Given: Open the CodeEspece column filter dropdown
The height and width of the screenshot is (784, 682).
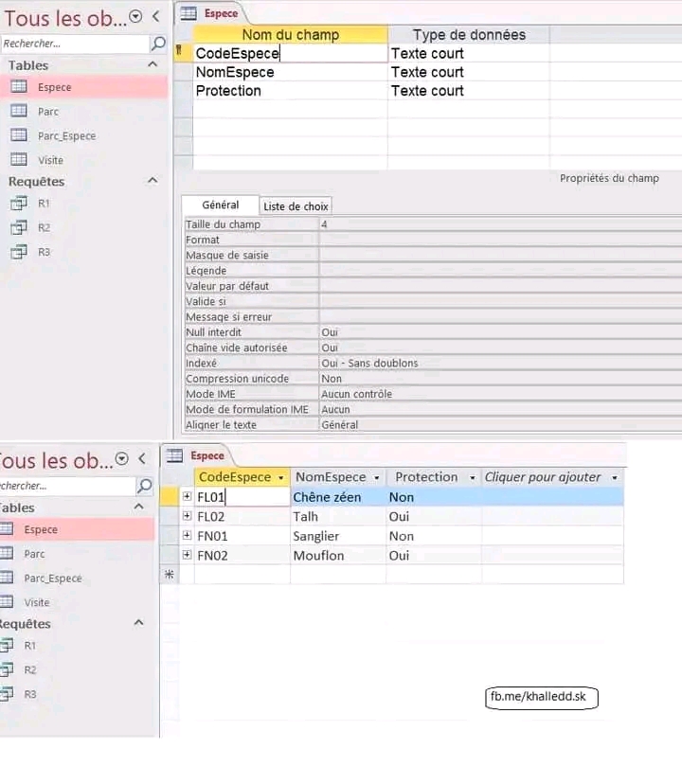Looking at the screenshot, I should click(280, 478).
